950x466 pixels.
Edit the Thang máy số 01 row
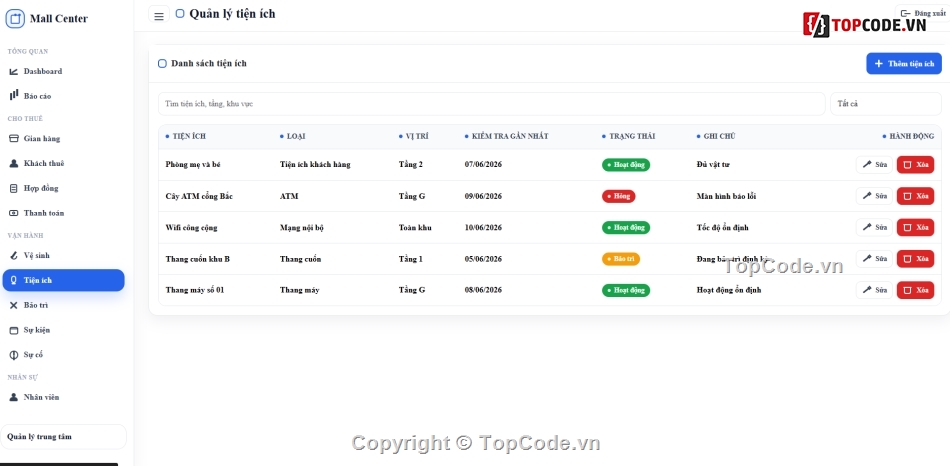[x=874, y=290]
